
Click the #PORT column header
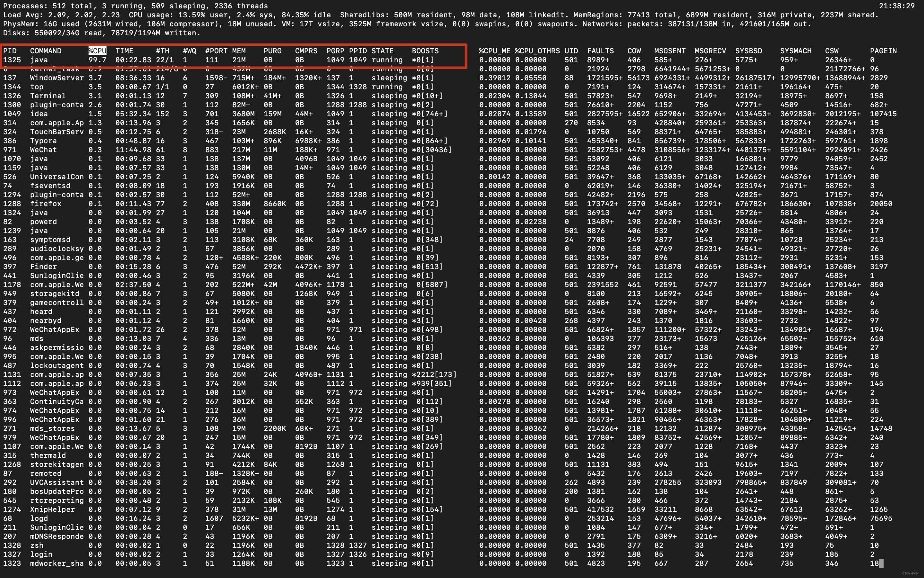point(217,51)
